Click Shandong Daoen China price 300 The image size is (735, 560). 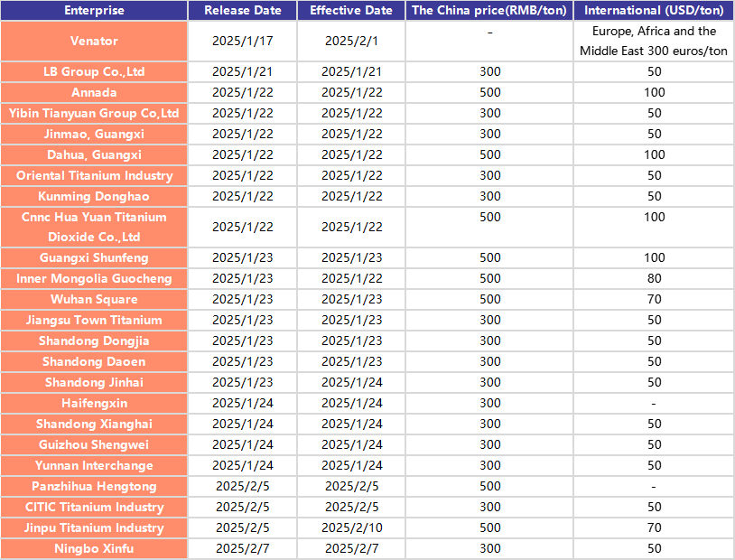(x=489, y=361)
